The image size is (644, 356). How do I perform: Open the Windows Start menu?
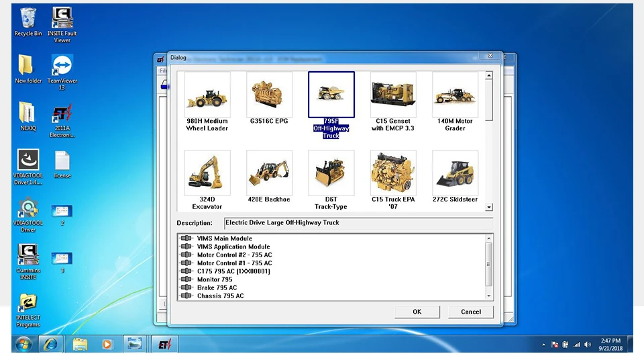[x=23, y=344]
